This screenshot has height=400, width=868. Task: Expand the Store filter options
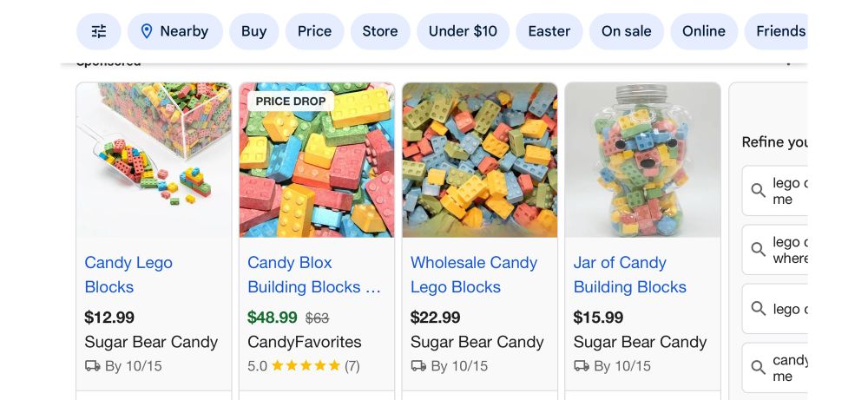click(379, 31)
